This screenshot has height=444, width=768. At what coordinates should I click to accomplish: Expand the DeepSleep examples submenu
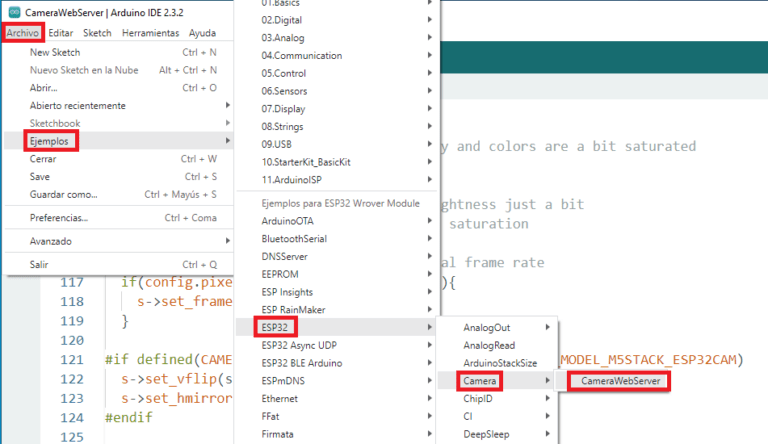coord(488,435)
